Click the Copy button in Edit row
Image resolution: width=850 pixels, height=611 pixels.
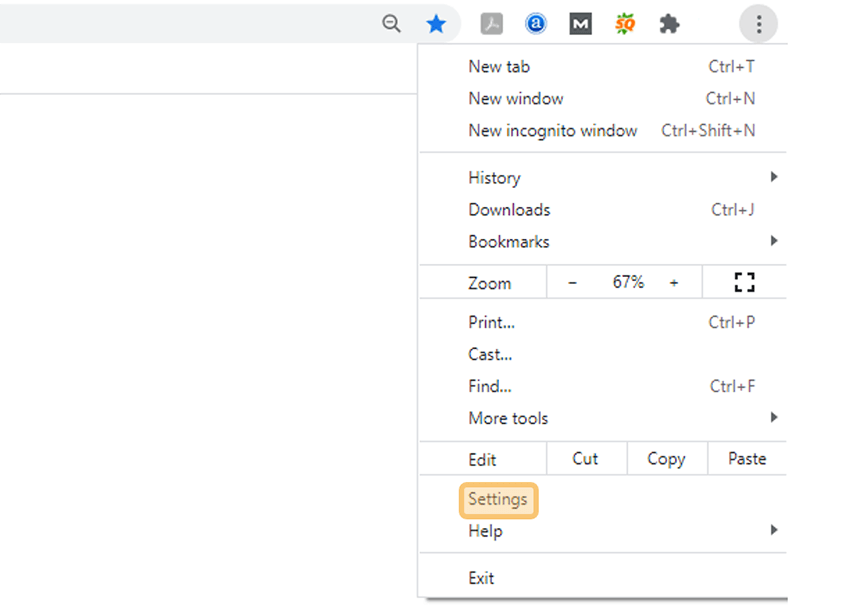tap(667, 459)
